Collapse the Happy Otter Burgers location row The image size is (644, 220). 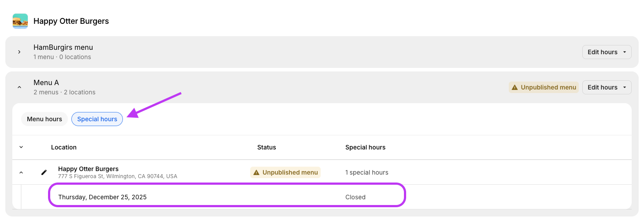point(21,172)
